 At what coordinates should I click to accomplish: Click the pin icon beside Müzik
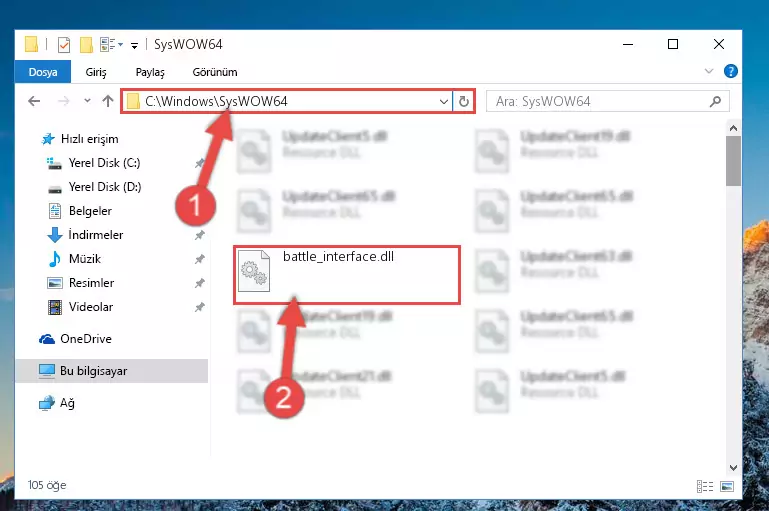200,259
